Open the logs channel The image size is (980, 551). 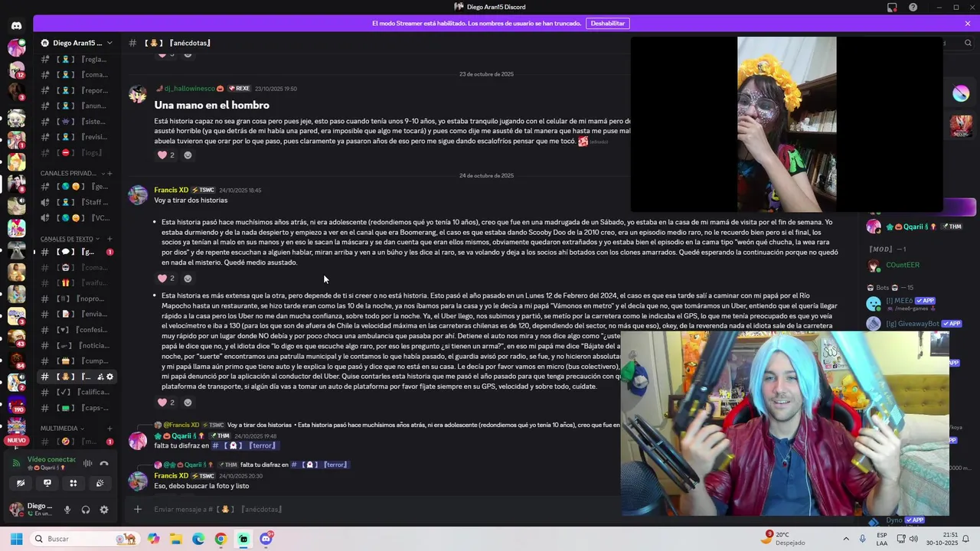[x=77, y=153]
